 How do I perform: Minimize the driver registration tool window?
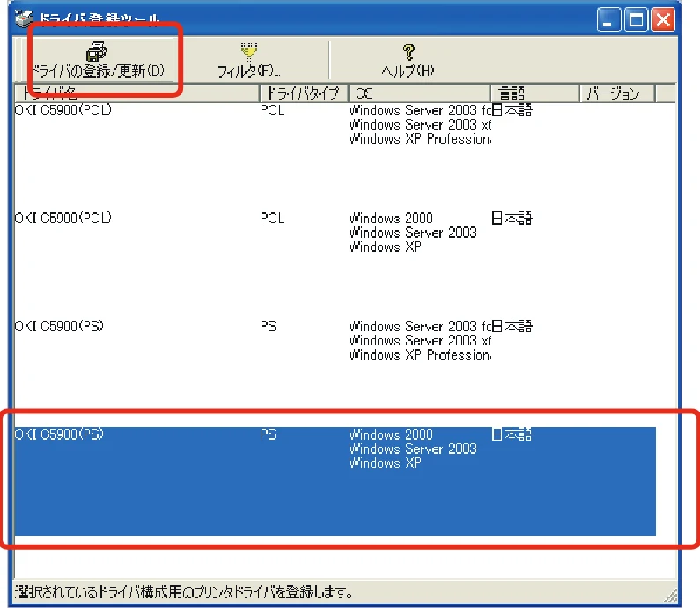(x=608, y=19)
